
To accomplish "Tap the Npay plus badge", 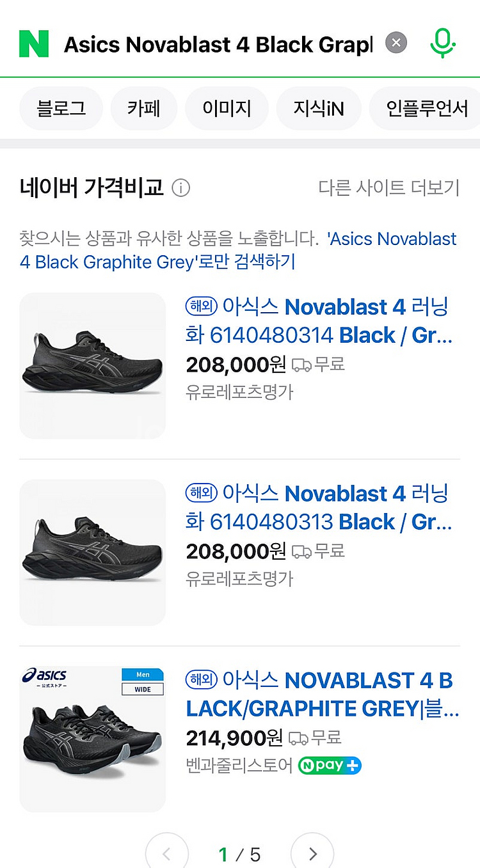I will pos(330,765).
